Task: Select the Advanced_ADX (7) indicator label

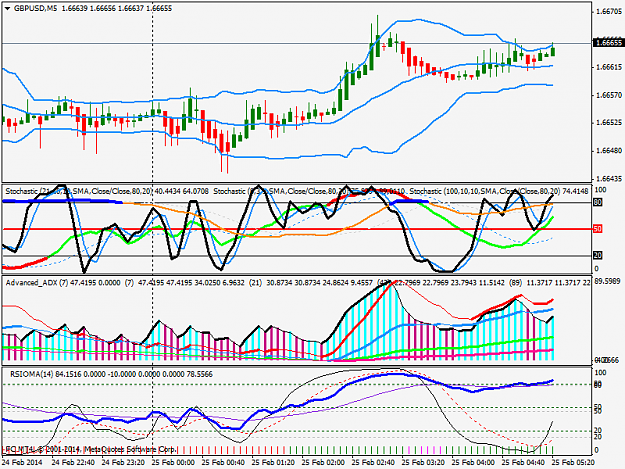Action: pyautogui.click(x=37, y=283)
